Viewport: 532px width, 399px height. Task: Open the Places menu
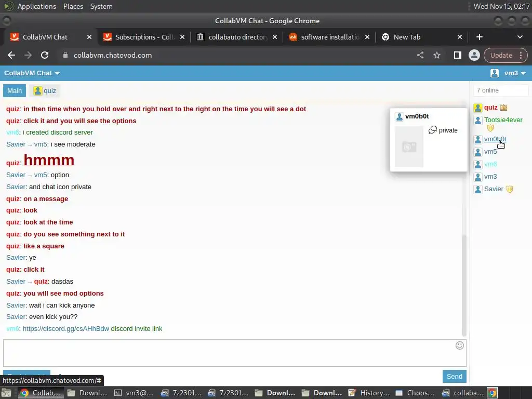point(73,6)
